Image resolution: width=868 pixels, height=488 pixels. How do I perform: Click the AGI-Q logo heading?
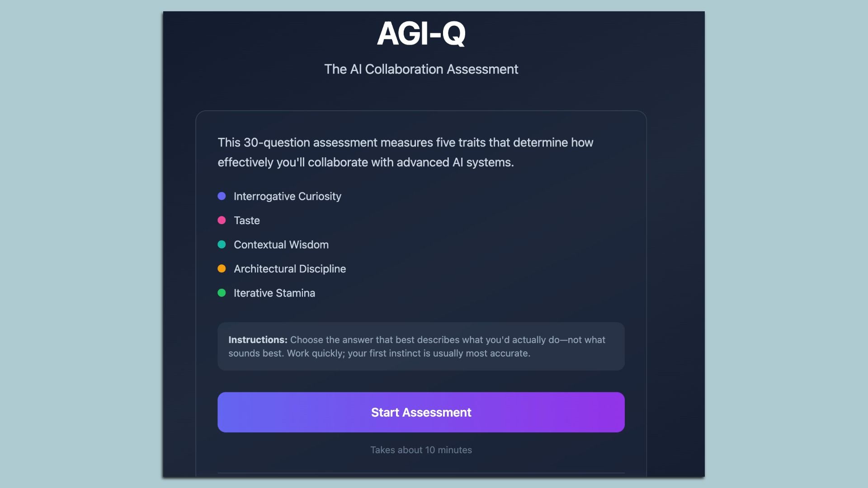[421, 33]
